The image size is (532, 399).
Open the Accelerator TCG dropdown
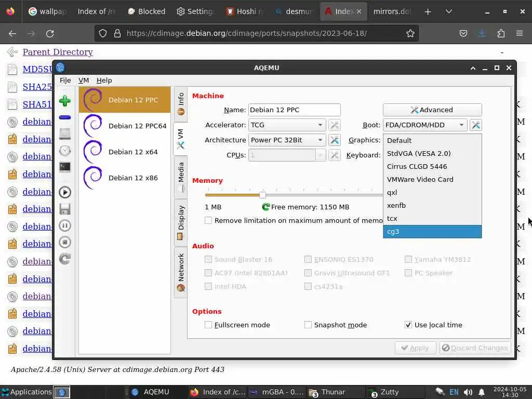287,125
